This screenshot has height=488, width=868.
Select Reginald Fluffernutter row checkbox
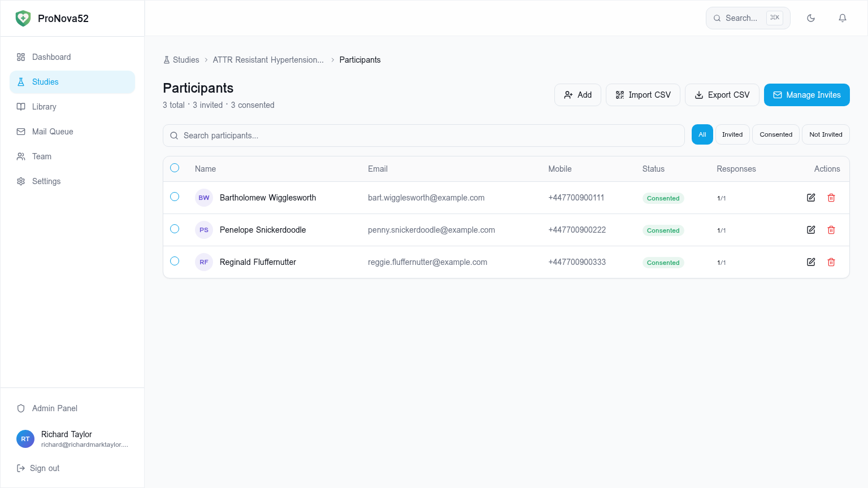click(x=175, y=261)
